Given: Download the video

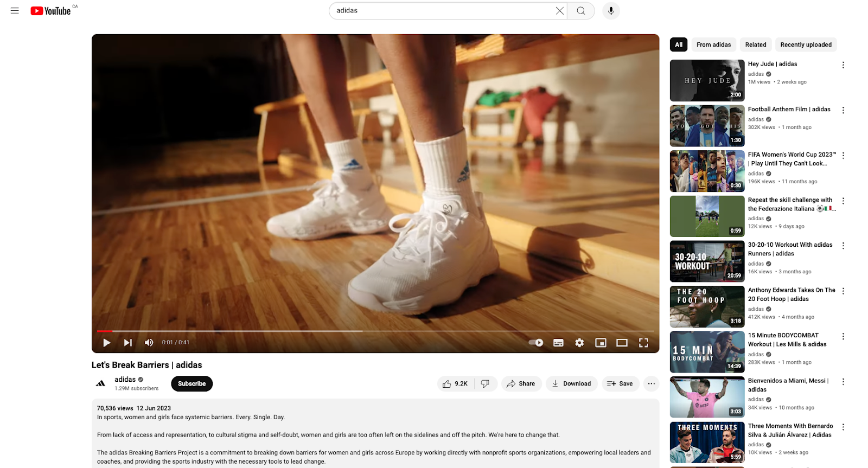Looking at the screenshot, I should 572,384.
